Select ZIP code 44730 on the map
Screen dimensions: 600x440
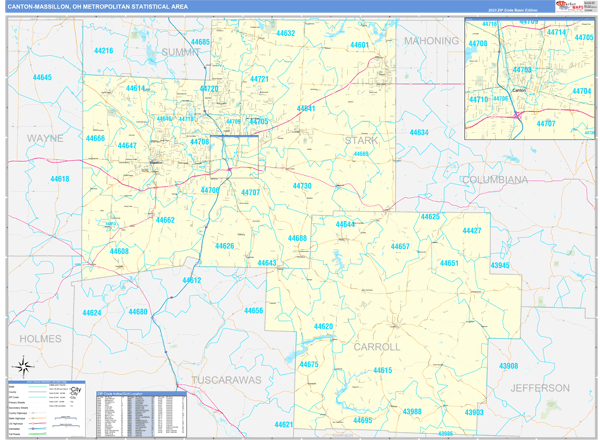302,186
